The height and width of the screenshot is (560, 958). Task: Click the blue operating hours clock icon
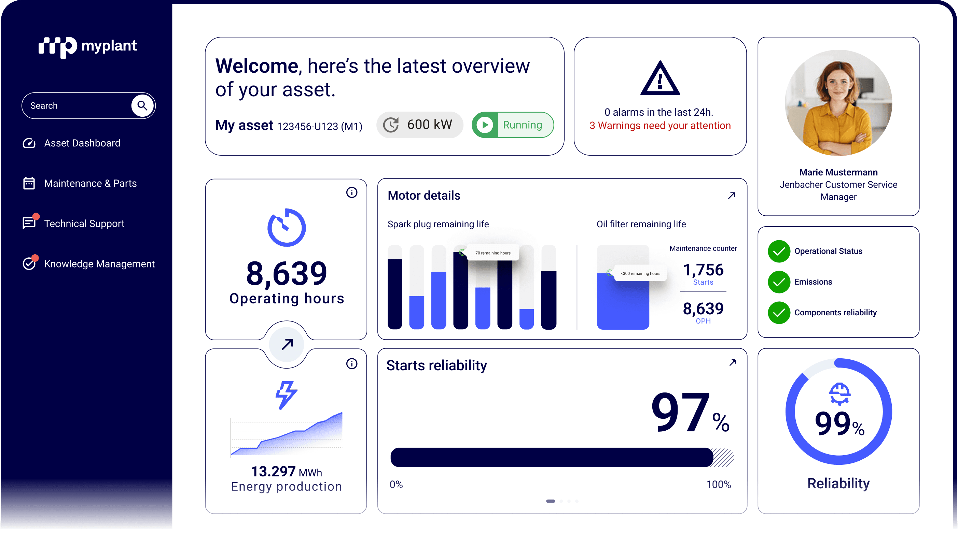pyautogui.click(x=287, y=227)
